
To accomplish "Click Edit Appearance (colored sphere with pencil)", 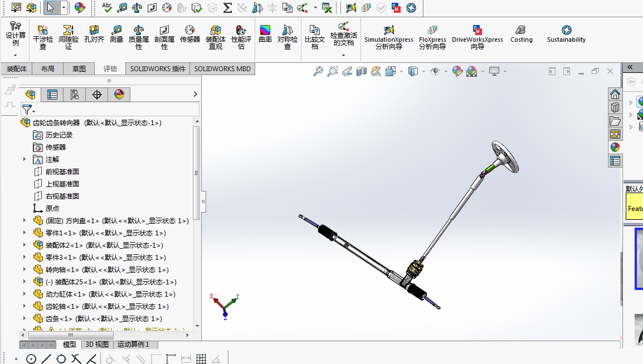I will tap(456, 71).
